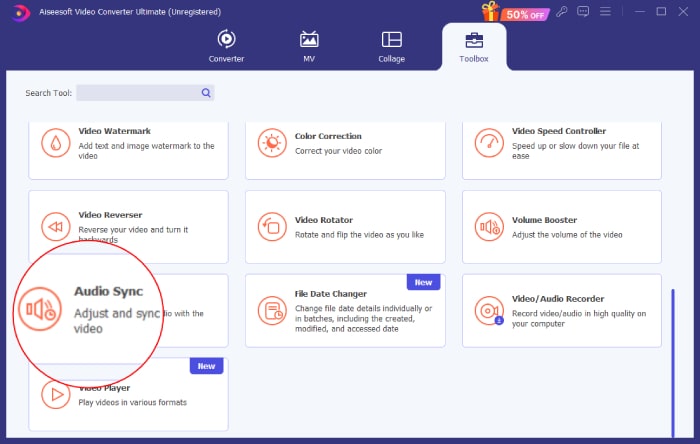700x444 pixels.
Task: Click the New badge on File Date Changer
Action: coord(423,282)
